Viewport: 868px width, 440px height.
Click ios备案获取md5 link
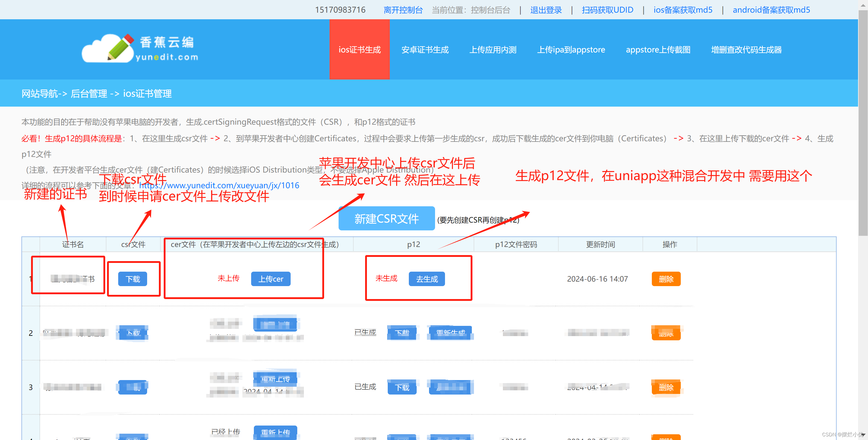pyautogui.click(x=683, y=10)
